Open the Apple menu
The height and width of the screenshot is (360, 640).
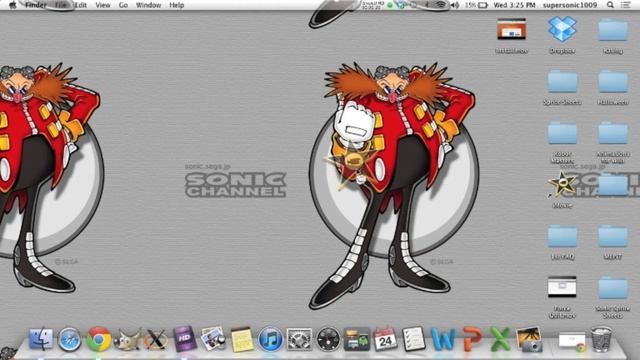coord(13,5)
